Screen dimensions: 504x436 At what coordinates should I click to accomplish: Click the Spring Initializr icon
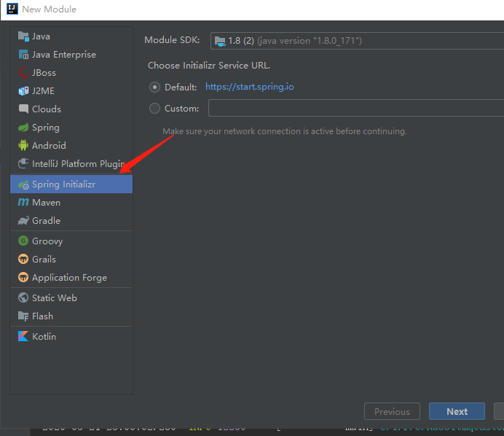(23, 184)
